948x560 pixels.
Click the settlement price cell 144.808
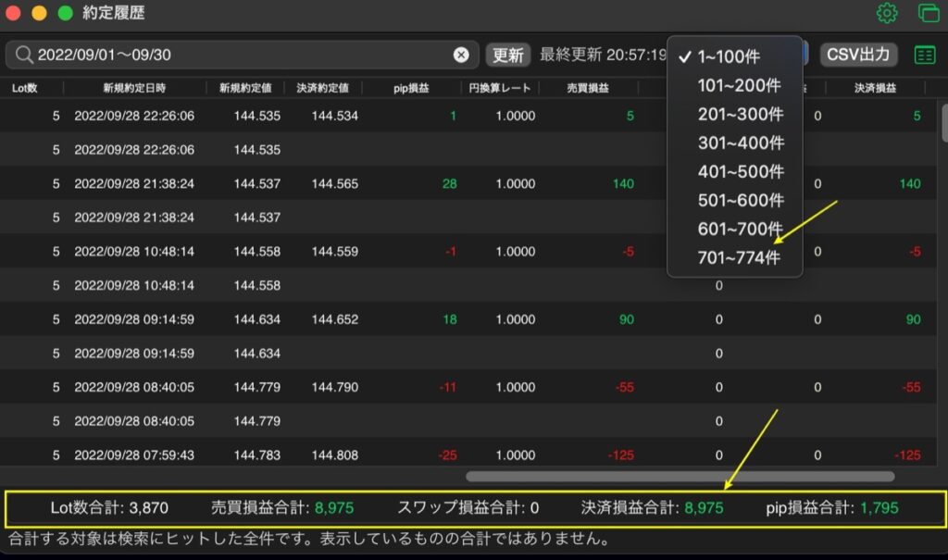[x=335, y=454]
